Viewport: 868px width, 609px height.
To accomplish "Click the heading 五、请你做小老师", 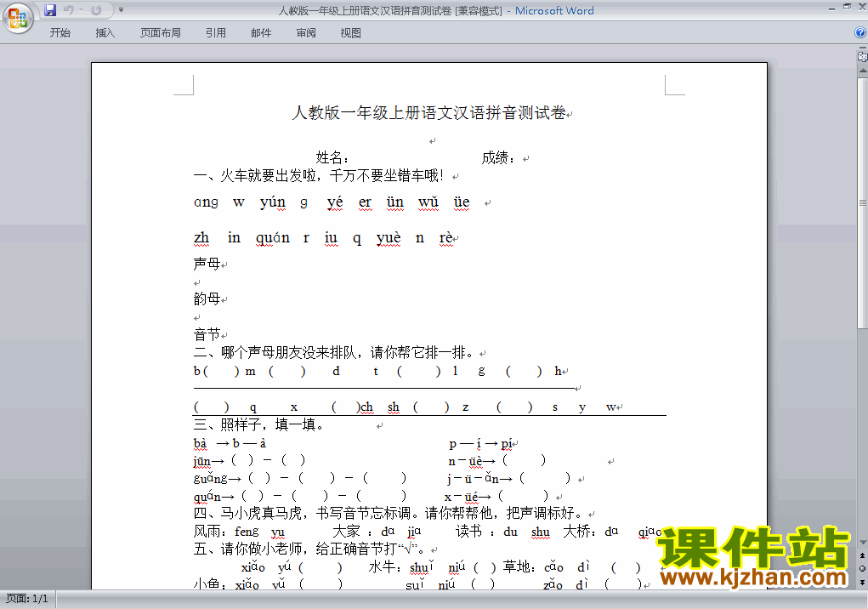I will (309, 549).
